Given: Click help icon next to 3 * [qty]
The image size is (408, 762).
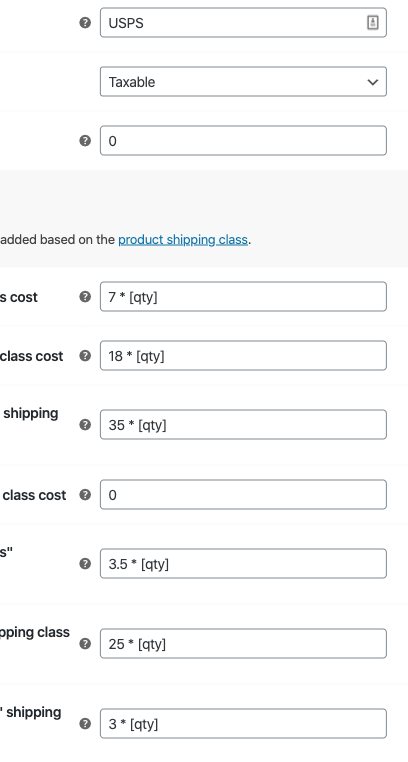Looking at the screenshot, I should [85, 724].
